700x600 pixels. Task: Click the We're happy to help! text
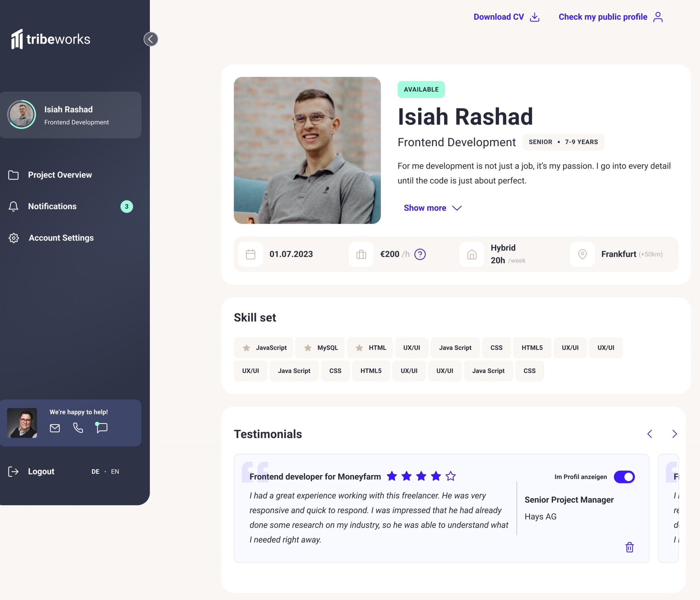[79, 412]
